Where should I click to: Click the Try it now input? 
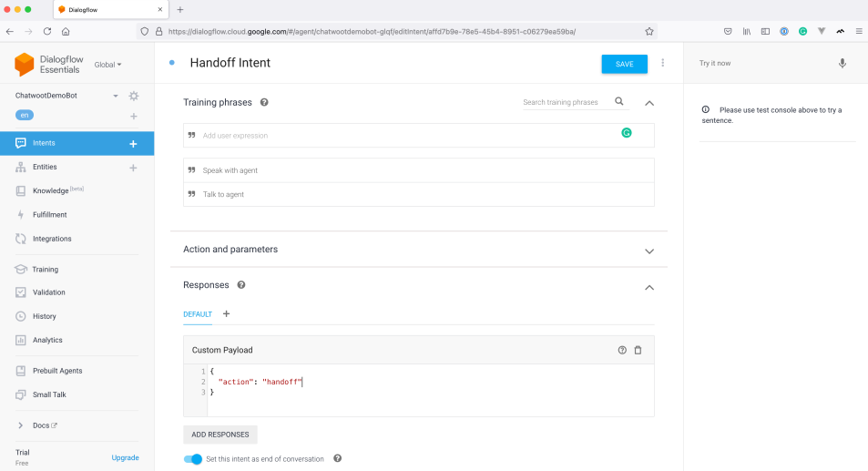(x=764, y=63)
